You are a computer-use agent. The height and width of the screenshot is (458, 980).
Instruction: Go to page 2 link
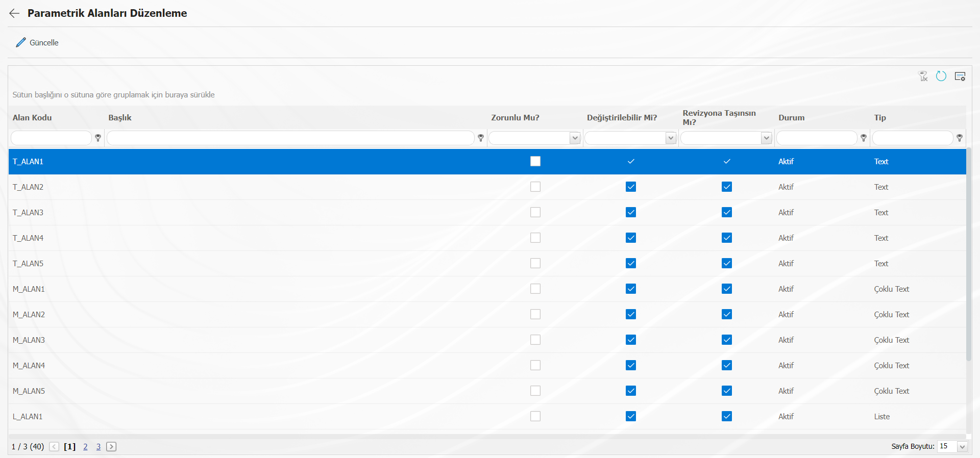pyautogui.click(x=85, y=447)
